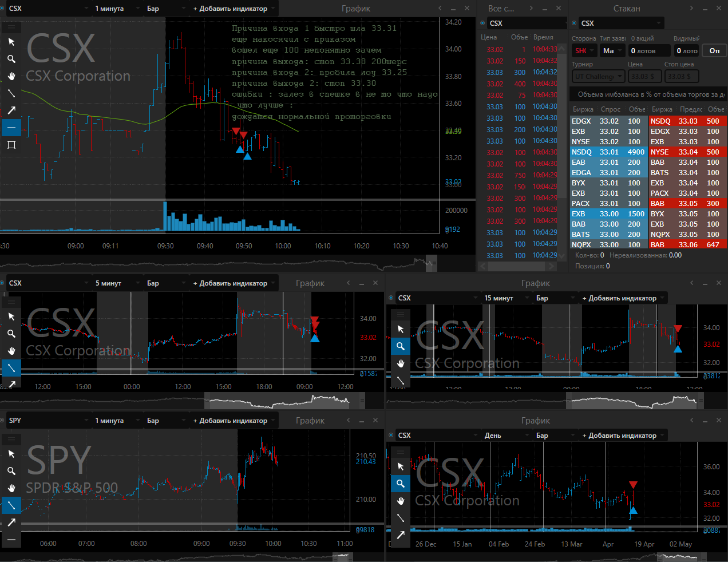Select trend line tool in 1-minute CSX chart
This screenshot has height=562, width=728.
point(11,93)
